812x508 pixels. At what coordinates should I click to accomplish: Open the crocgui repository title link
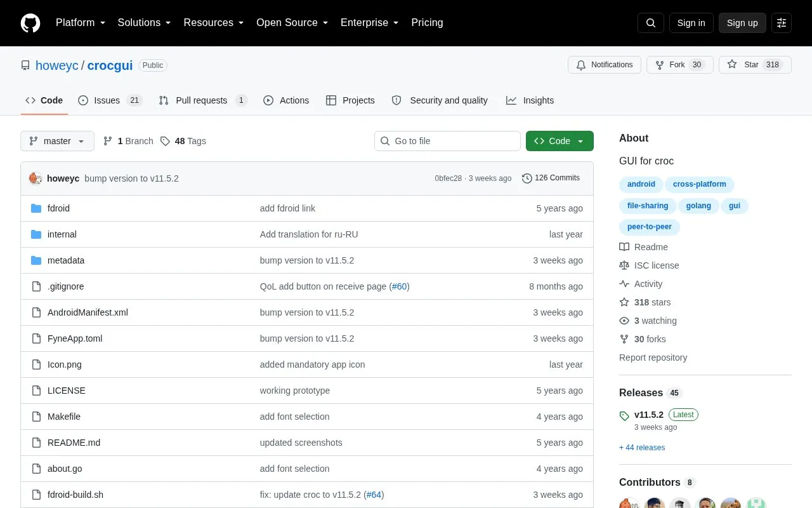tap(110, 65)
